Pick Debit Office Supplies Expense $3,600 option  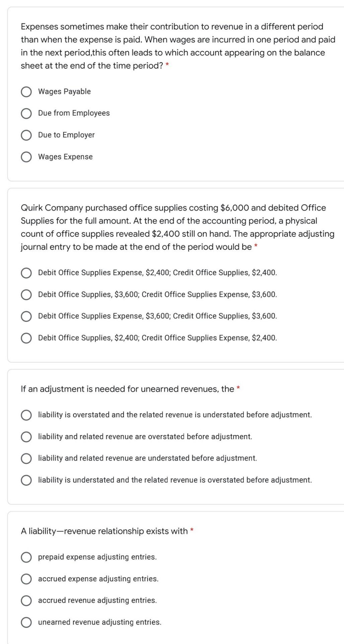pos(26,316)
